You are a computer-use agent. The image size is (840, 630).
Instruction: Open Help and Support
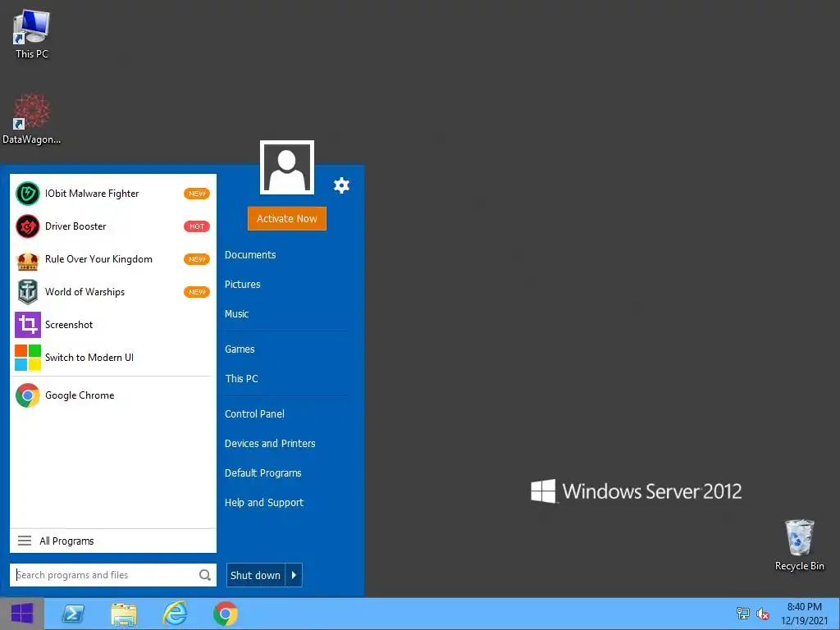point(264,503)
